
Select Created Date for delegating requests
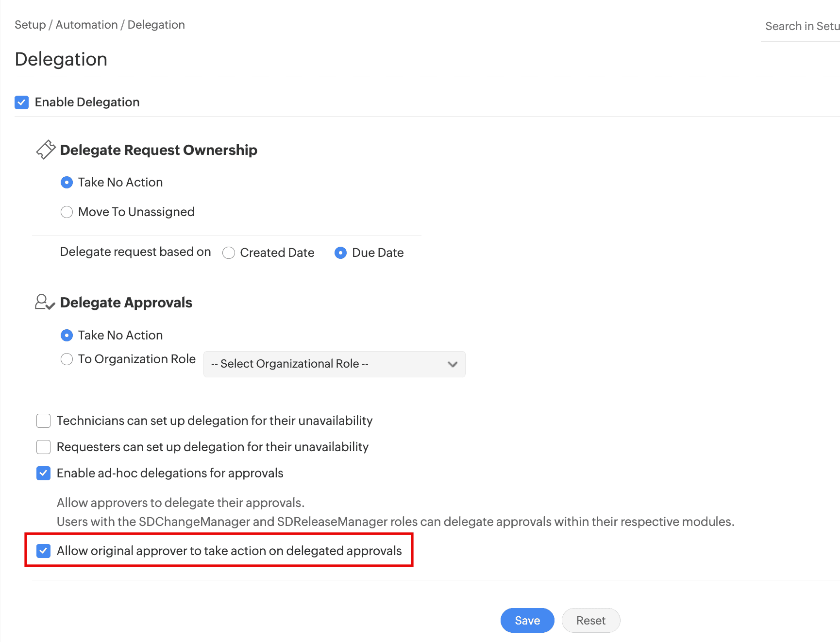[228, 253]
